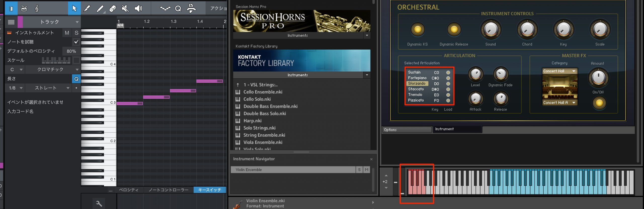Open the クロマチック scale type dropdown
This screenshot has height=209, width=644.
(53, 70)
